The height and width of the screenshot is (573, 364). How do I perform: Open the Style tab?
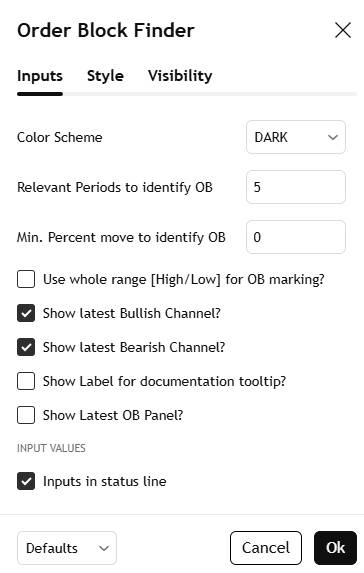pos(105,76)
